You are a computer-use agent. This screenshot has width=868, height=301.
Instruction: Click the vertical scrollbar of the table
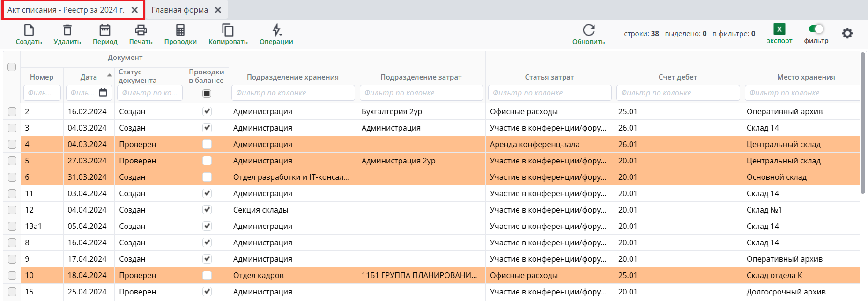tap(862, 123)
